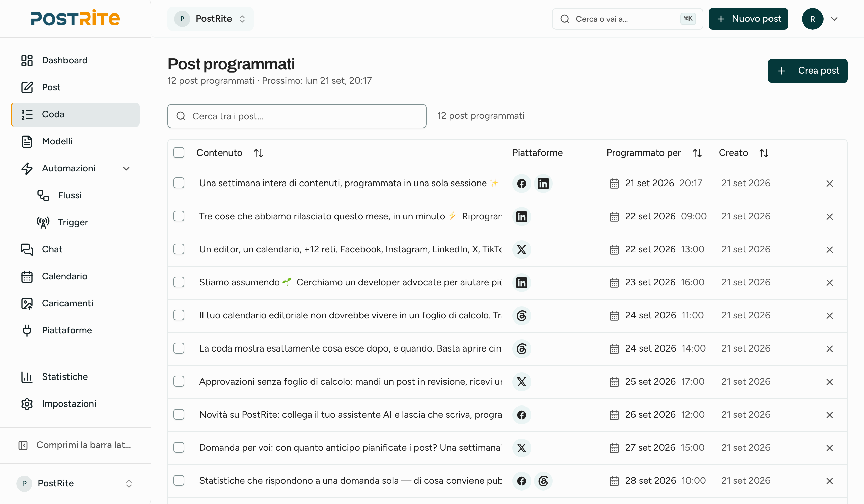Remove the post scheduled 25 set 2026 17:00
864x504 pixels.
[x=829, y=382]
